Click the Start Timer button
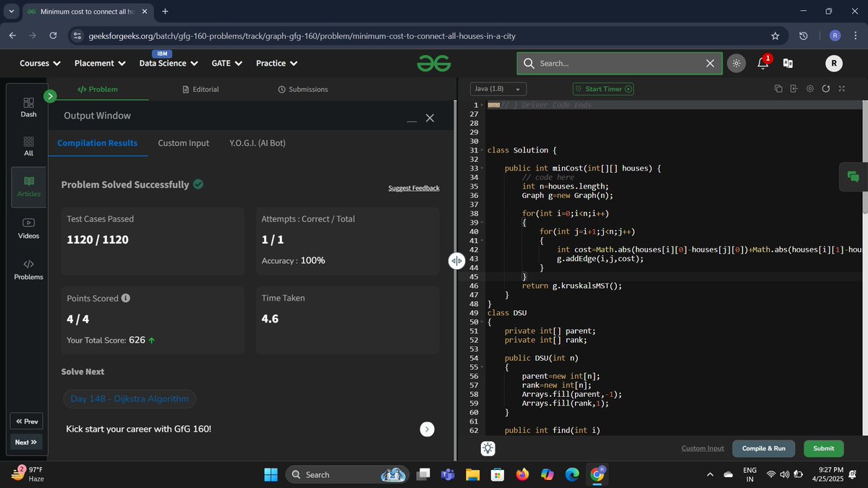The width and height of the screenshot is (868, 488). 603,89
